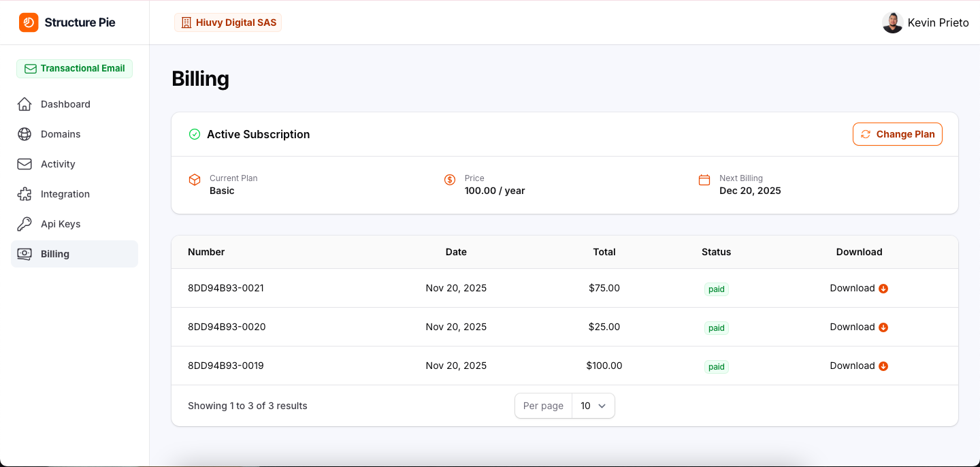Click the refresh icon in Change Plan

[x=866, y=134]
